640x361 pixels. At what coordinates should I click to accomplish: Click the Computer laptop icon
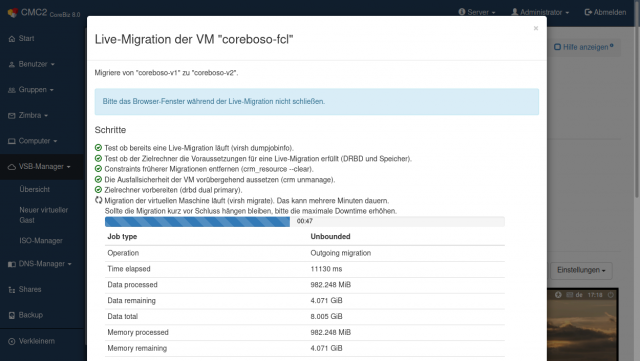coord(12,141)
